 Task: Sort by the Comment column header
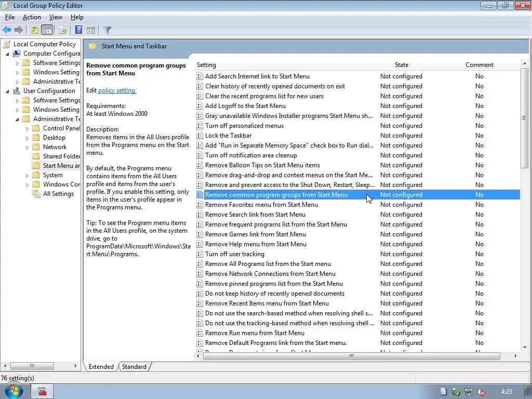[x=480, y=65]
